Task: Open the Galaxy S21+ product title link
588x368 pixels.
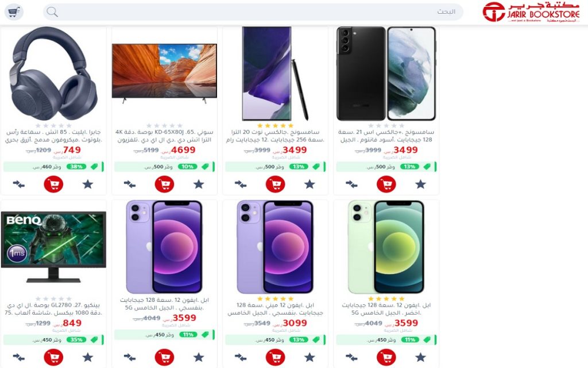Action: point(386,136)
